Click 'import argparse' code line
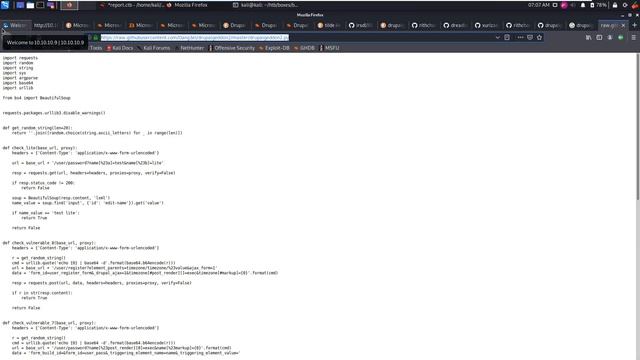 [20, 78]
